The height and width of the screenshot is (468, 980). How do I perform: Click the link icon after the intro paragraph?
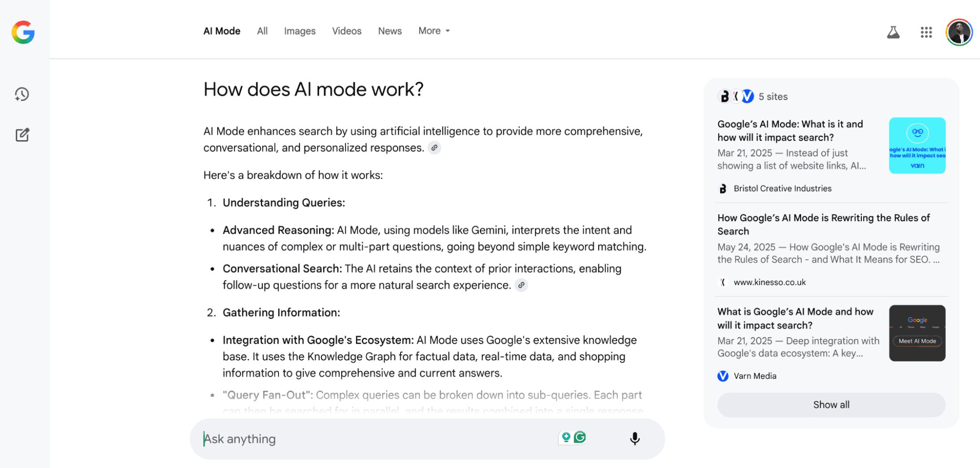pyautogui.click(x=434, y=148)
